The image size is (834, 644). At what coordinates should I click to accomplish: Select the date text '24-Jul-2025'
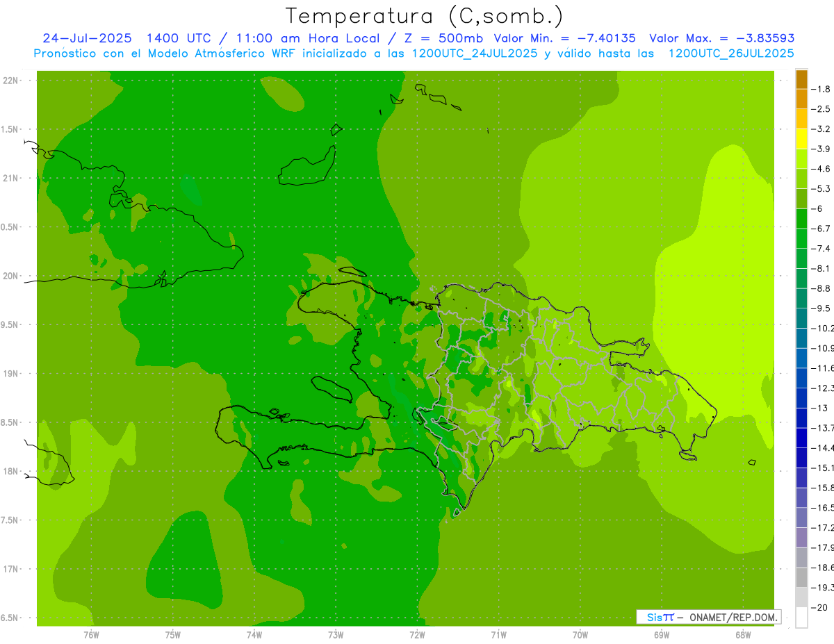point(87,38)
